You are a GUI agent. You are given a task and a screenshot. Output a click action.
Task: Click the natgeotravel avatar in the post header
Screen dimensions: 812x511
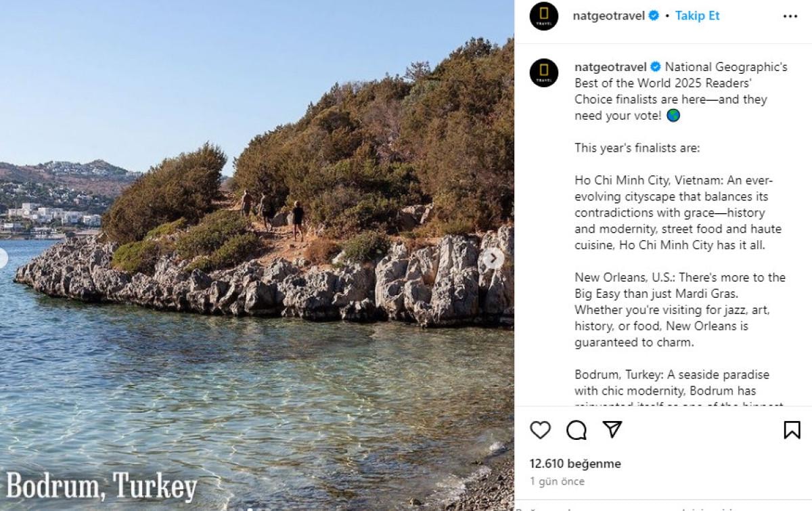click(x=544, y=16)
